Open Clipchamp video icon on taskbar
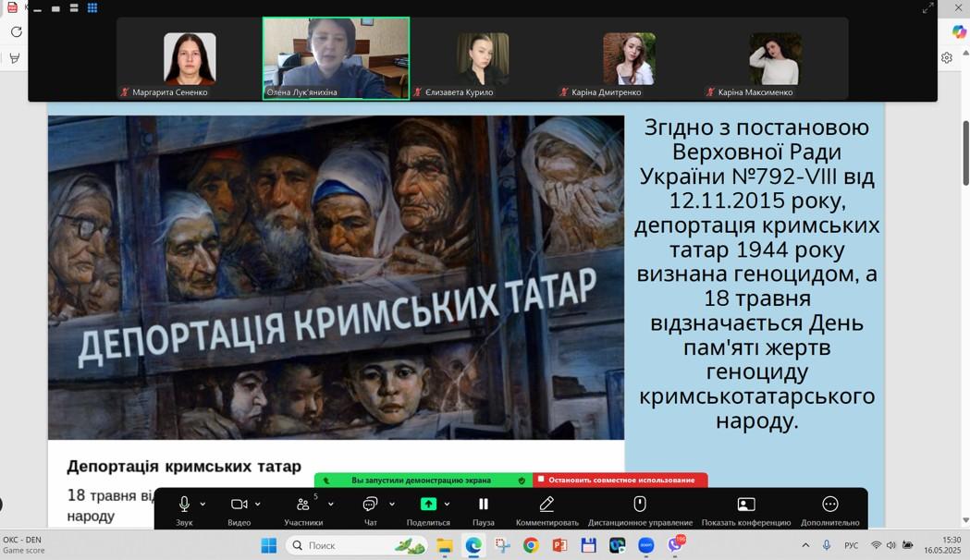The height and width of the screenshot is (560, 970). (618, 546)
